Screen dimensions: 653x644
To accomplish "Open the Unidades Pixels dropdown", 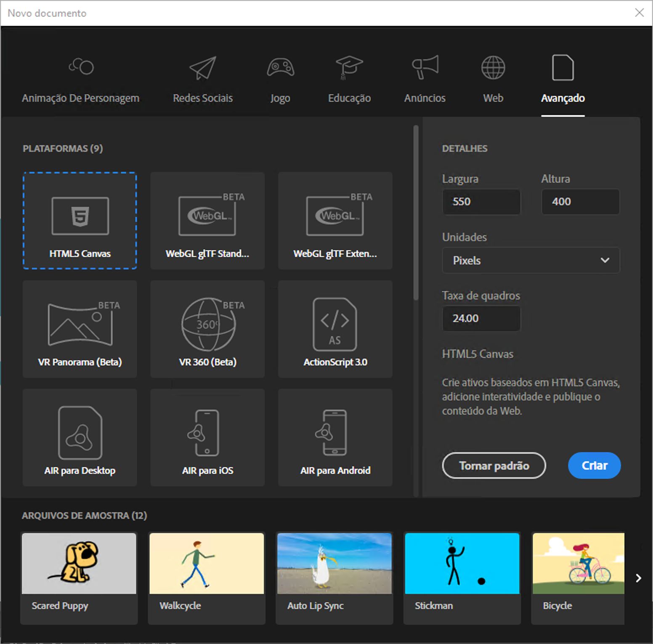I will pos(531,260).
